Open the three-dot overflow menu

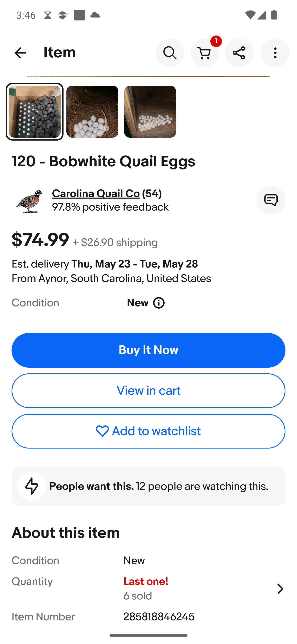point(275,53)
